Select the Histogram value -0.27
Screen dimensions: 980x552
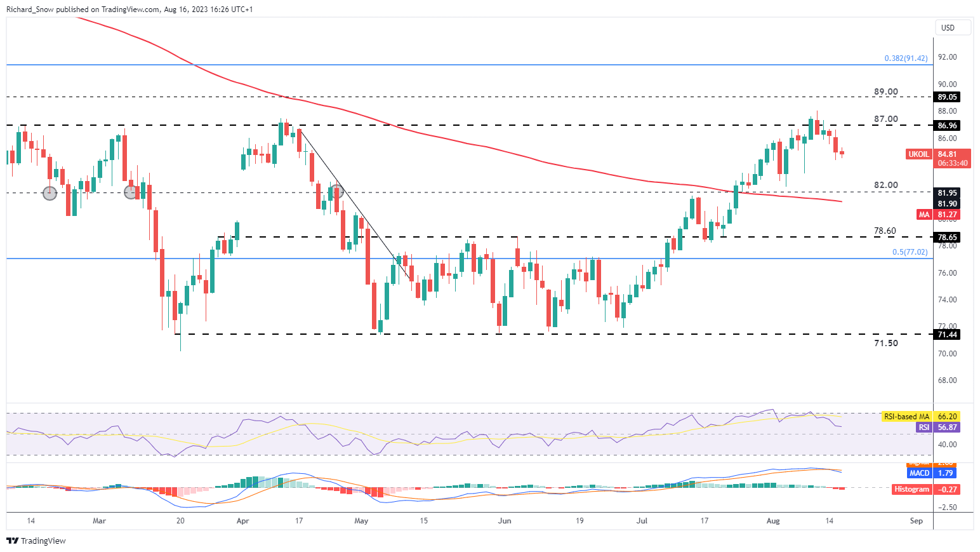[947, 490]
